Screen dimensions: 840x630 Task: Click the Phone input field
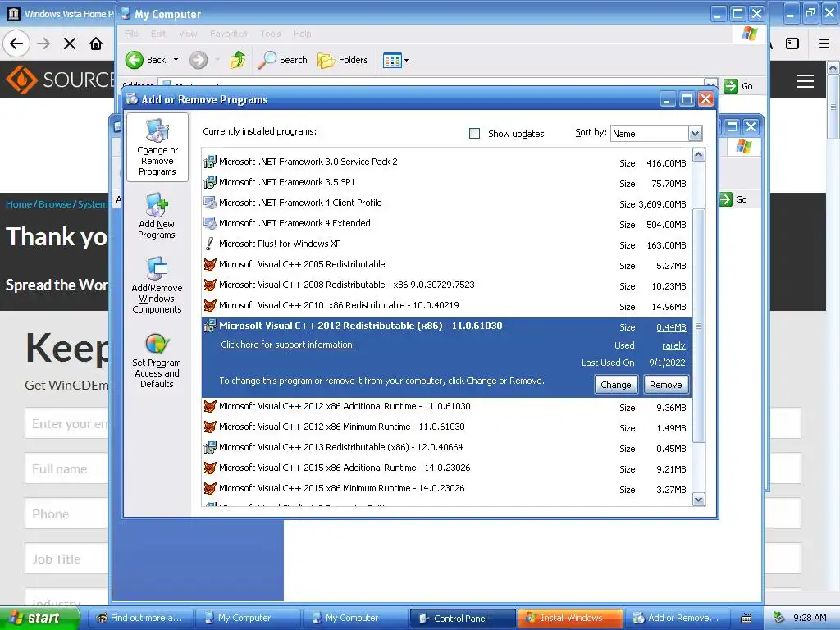pos(67,514)
